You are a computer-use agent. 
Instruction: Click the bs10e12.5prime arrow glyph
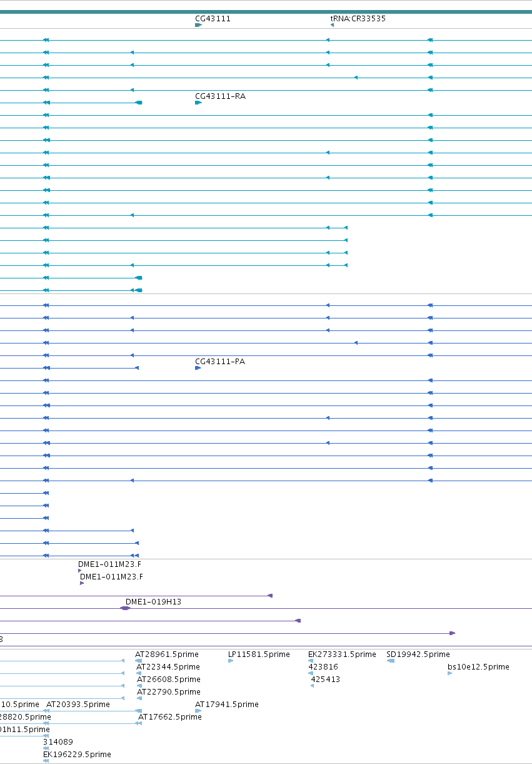pyautogui.click(x=449, y=673)
